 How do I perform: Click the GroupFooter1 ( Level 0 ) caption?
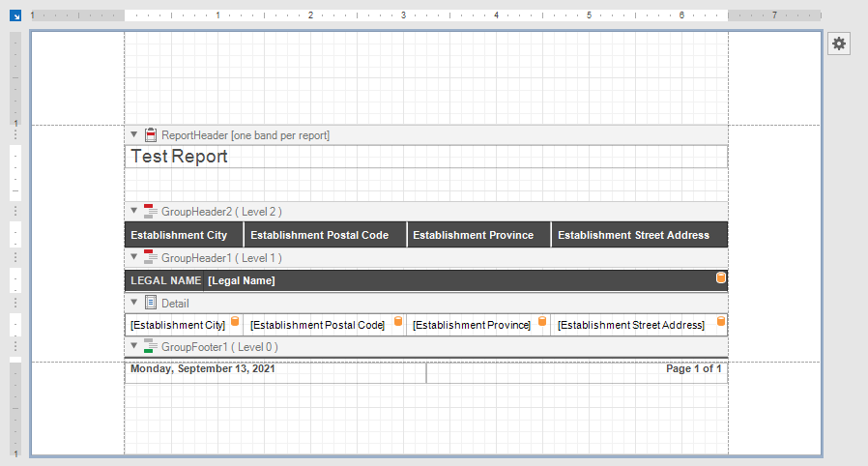[x=219, y=347]
